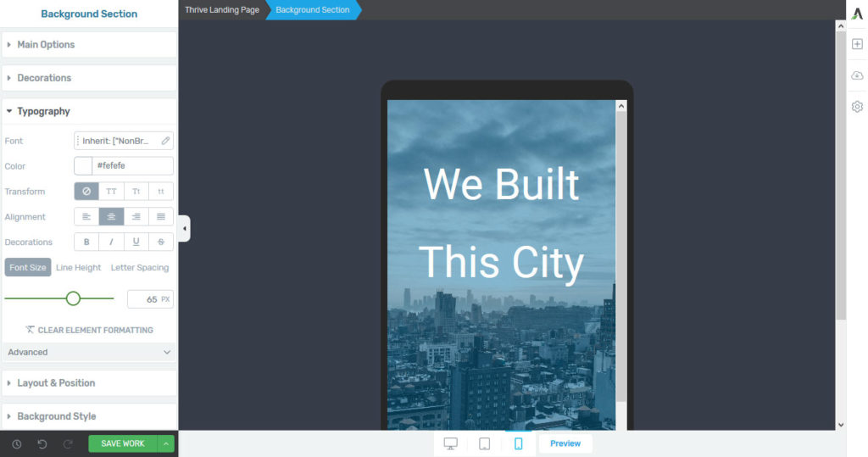
Task: Toggle underline decoration
Action: click(136, 242)
